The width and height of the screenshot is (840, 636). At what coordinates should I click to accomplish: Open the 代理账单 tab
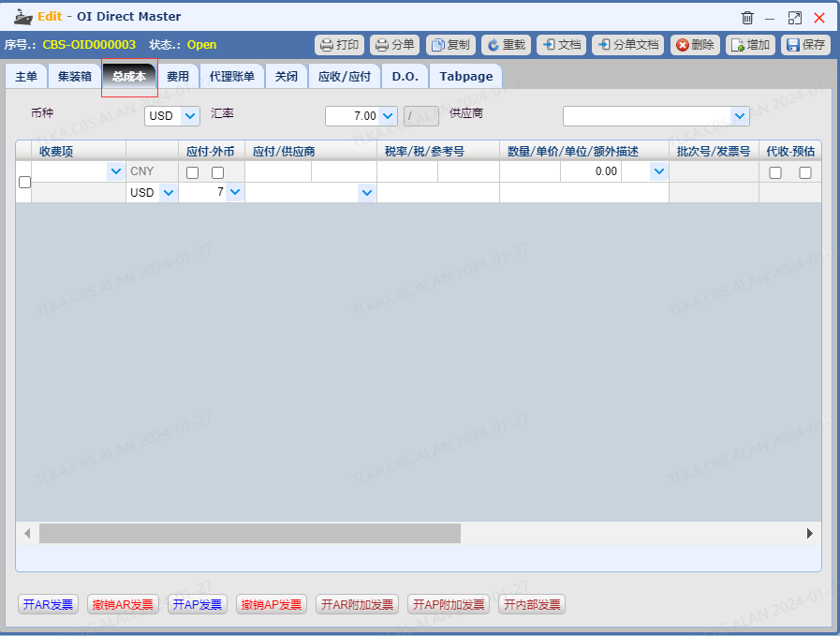click(x=232, y=77)
